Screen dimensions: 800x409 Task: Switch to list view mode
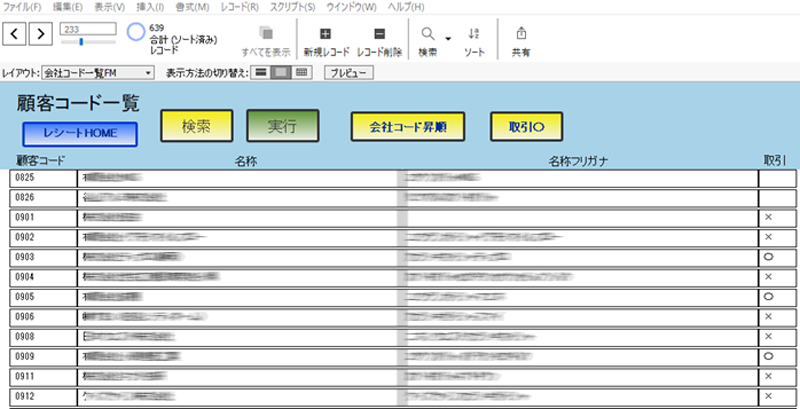tap(281, 73)
